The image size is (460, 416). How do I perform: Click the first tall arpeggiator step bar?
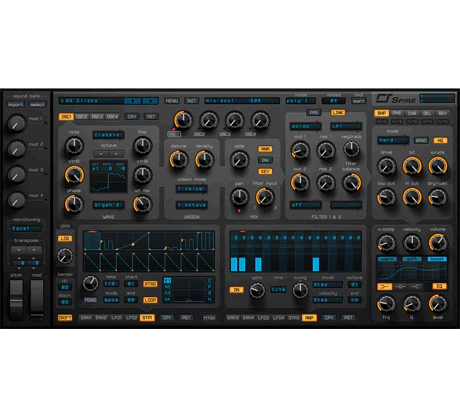coord(234,264)
